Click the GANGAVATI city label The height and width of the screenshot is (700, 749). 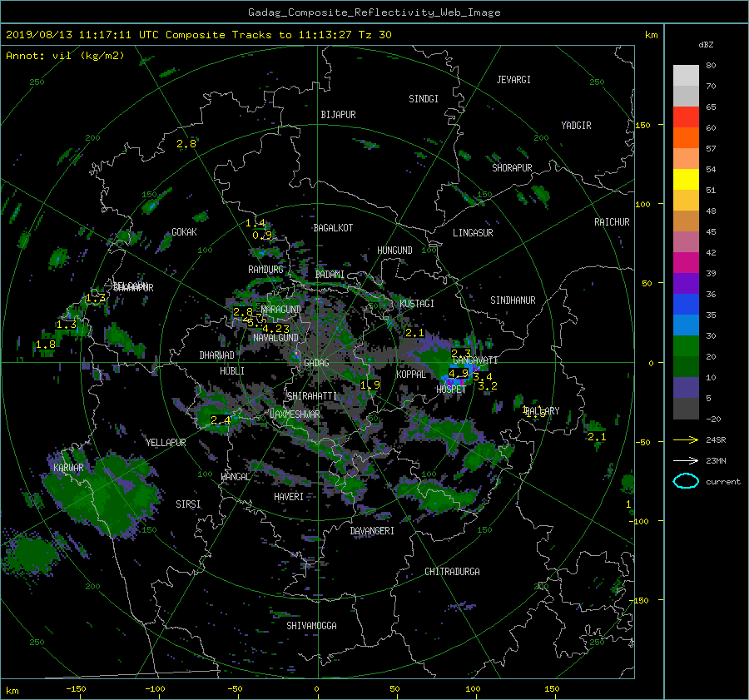coord(475,360)
